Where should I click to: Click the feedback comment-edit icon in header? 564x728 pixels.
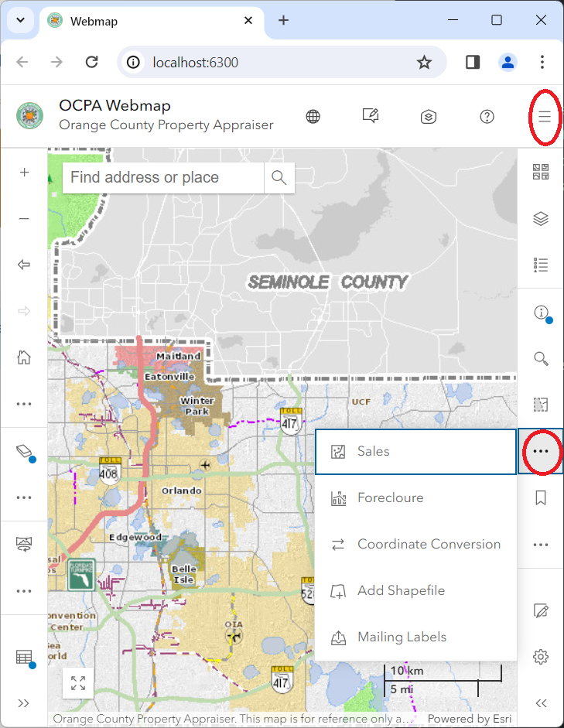tap(371, 116)
